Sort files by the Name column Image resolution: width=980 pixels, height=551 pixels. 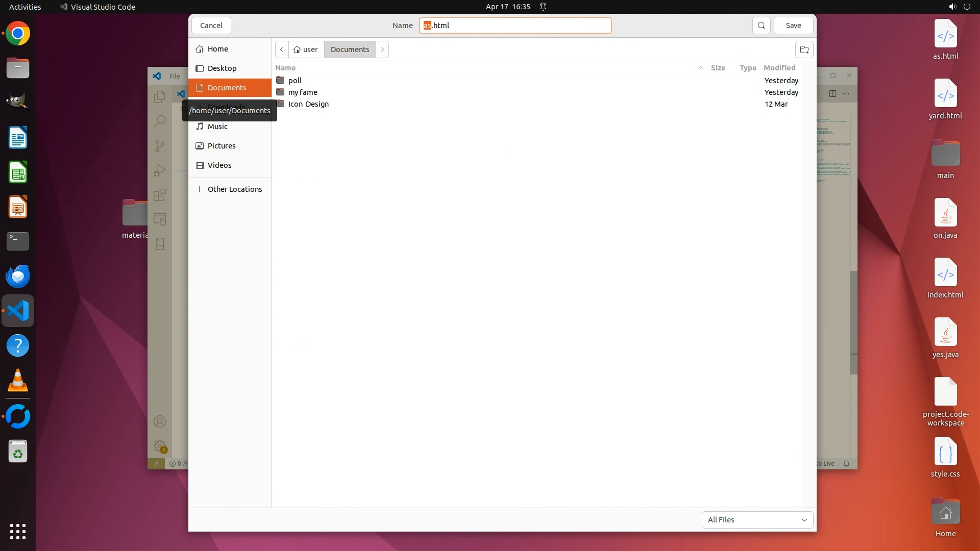pyautogui.click(x=285, y=68)
